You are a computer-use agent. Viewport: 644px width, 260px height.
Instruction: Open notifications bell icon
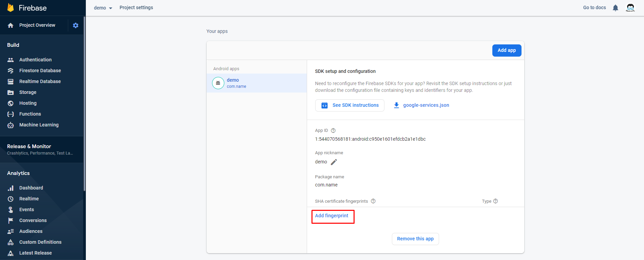[615, 8]
